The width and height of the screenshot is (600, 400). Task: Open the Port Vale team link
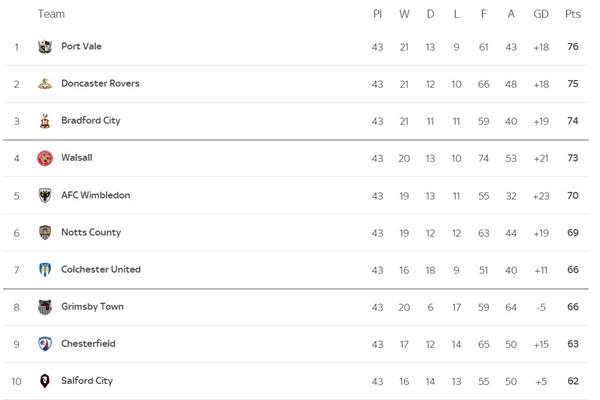82,46
